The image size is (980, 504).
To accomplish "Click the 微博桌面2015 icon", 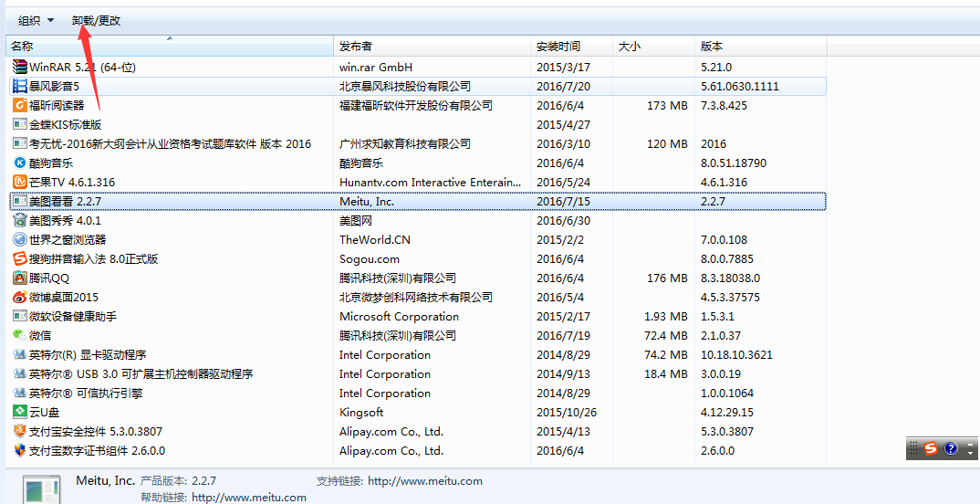I will tap(20, 297).
